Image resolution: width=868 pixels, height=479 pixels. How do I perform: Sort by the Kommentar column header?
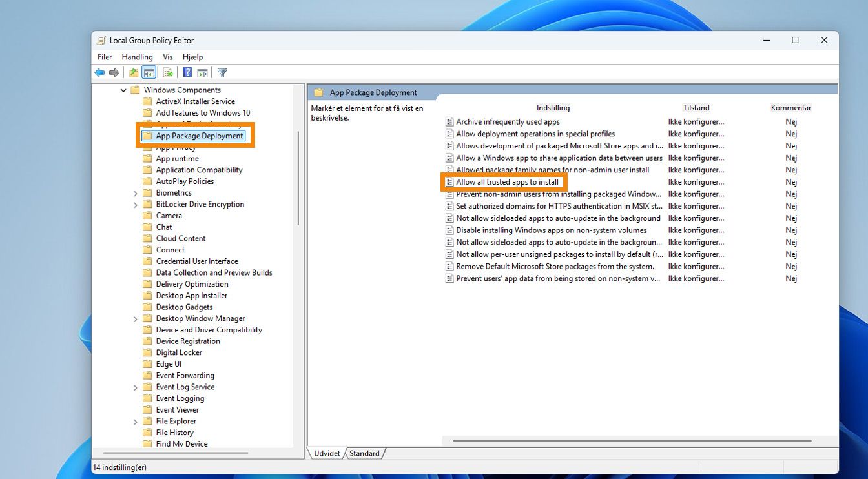click(x=791, y=108)
